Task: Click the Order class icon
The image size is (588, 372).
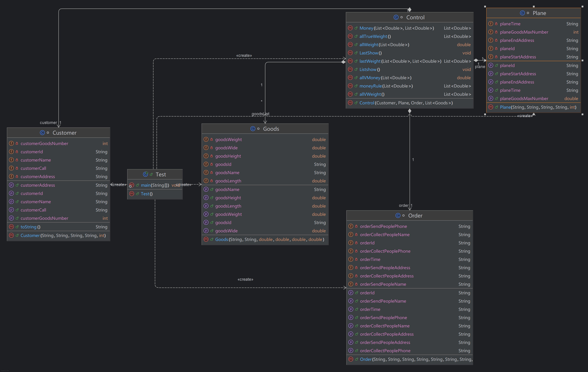Action: pos(398,215)
